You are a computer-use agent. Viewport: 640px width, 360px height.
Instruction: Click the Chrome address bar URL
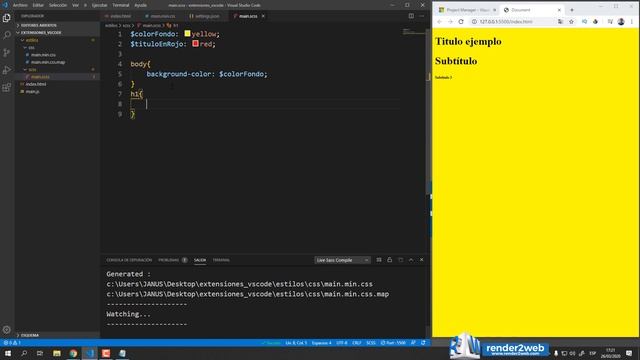pyautogui.click(x=506, y=22)
